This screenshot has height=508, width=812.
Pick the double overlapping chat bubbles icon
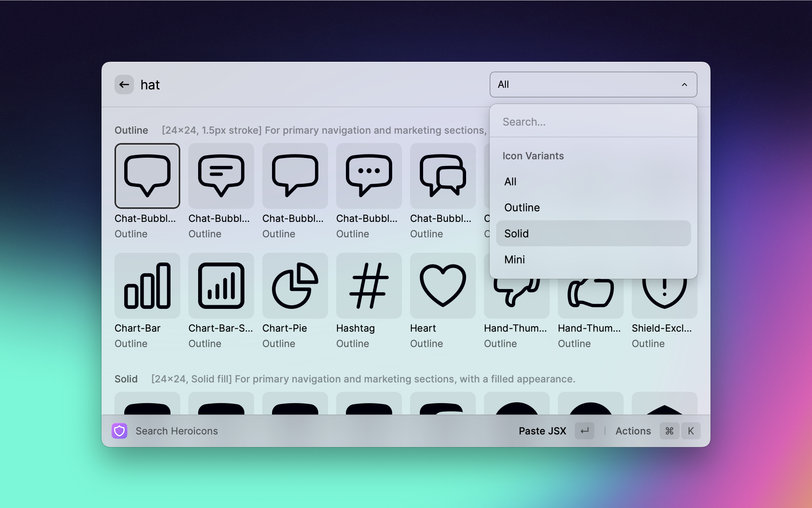pyautogui.click(x=443, y=176)
